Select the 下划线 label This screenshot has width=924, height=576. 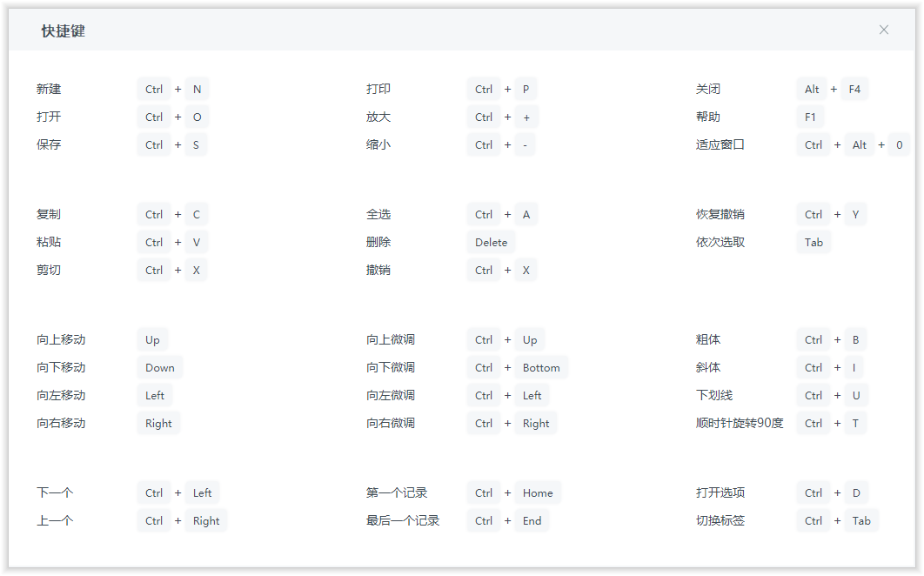pyautogui.click(x=714, y=395)
